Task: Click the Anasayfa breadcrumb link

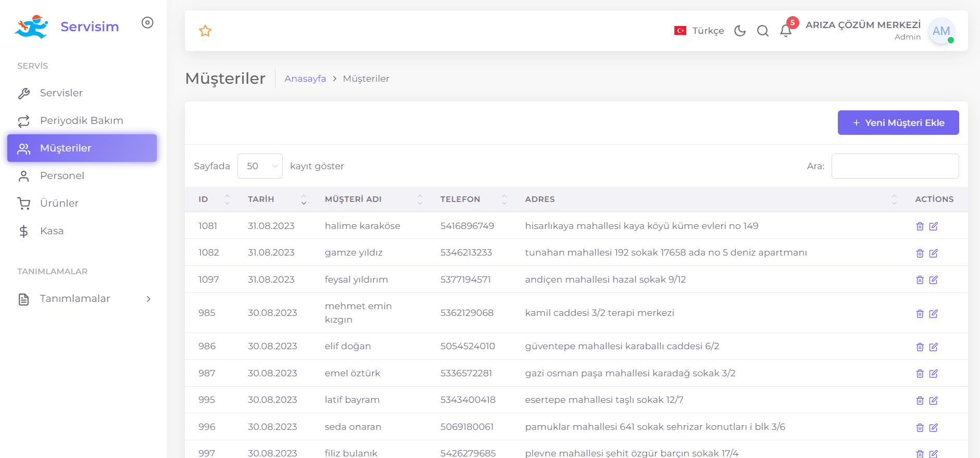Action: point(305,79)
